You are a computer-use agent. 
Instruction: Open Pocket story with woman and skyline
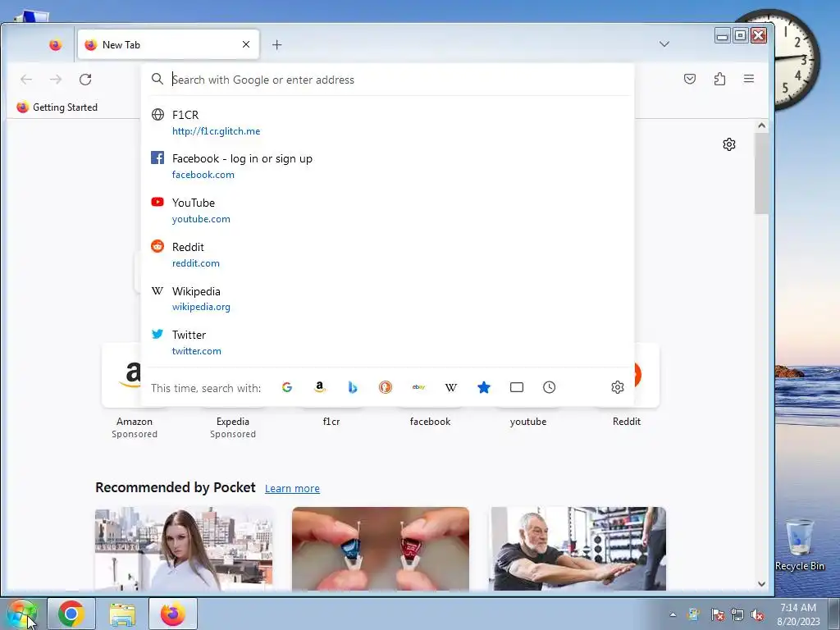click(184, 549)
